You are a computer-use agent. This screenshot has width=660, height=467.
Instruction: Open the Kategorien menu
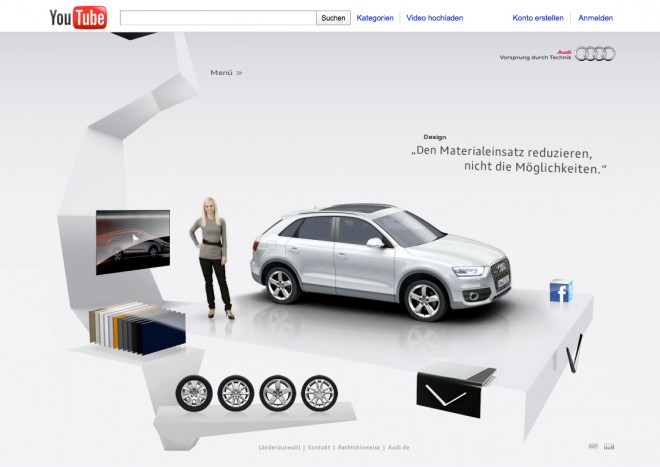(375, 18)
